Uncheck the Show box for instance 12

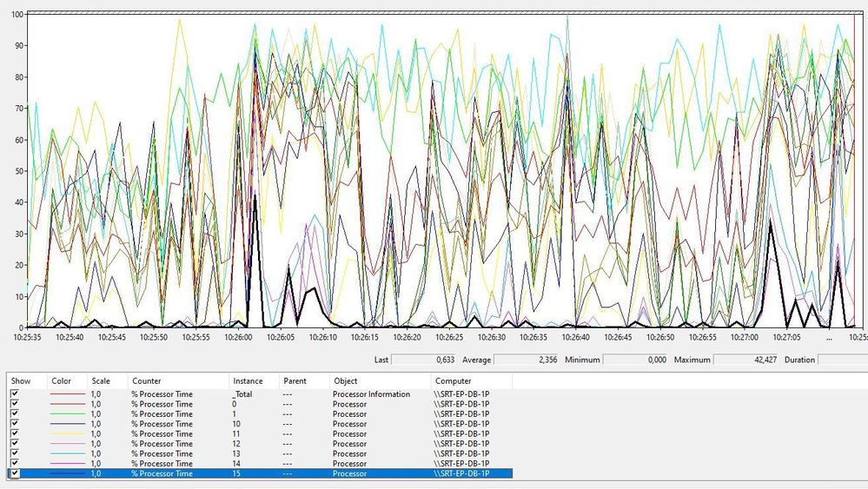[x=15, y=444]
